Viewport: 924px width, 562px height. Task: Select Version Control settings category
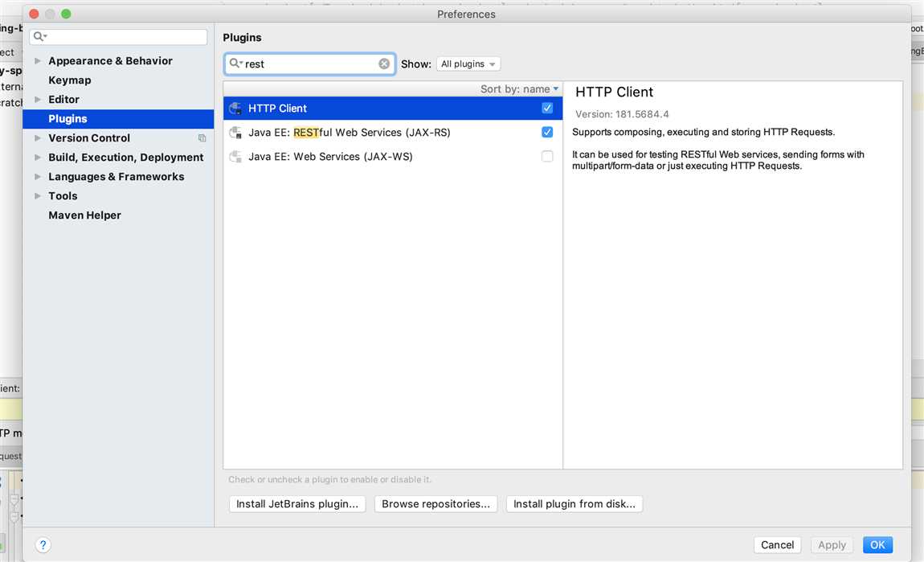[x=89, y=138]
